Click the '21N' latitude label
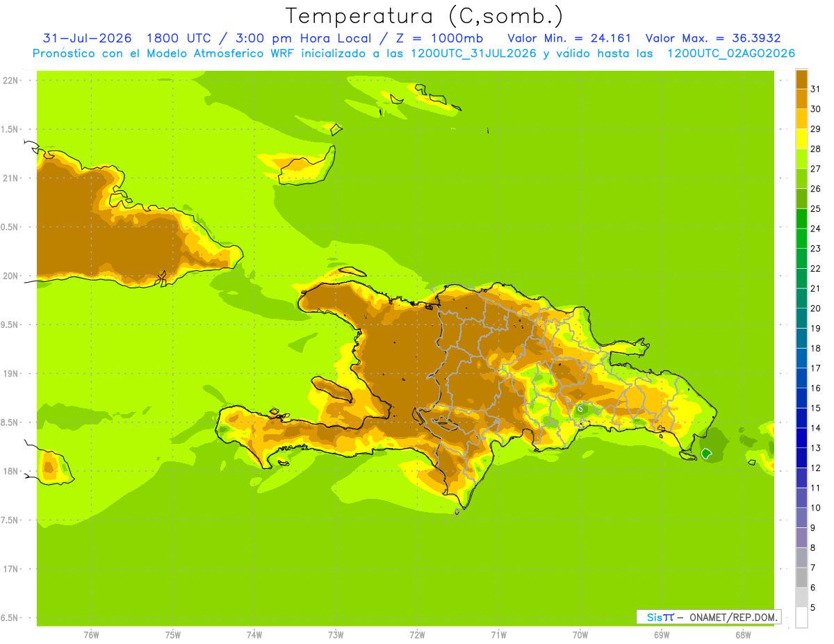Image resolution: width=834 pixels, height=644 pixels. 10,179
